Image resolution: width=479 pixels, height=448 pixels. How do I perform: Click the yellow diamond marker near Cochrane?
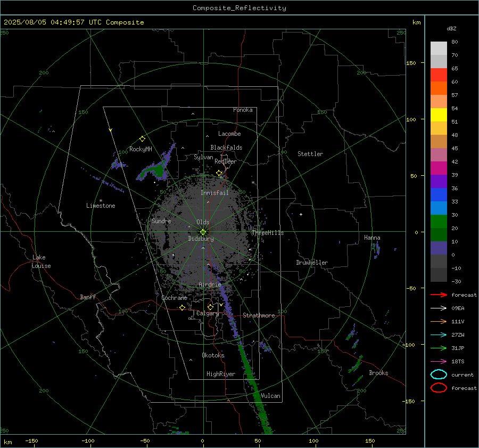pyautogui.click(x=183, y=307)
